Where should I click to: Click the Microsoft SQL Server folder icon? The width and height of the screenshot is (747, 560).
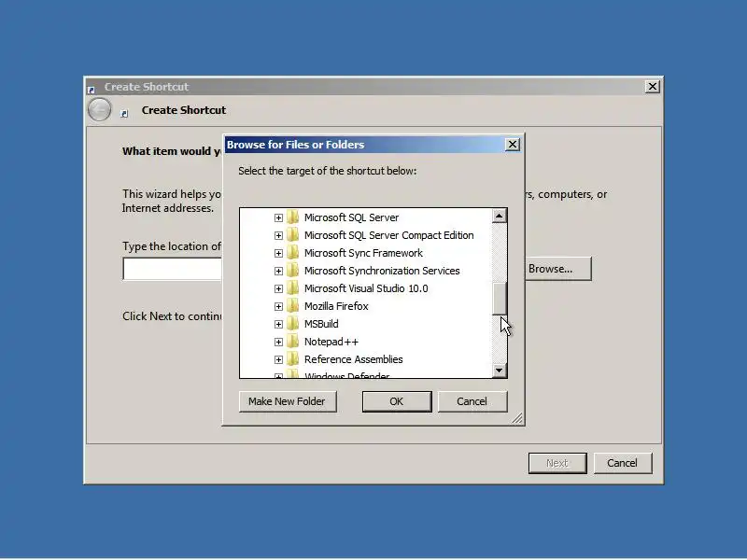point(293,217)
